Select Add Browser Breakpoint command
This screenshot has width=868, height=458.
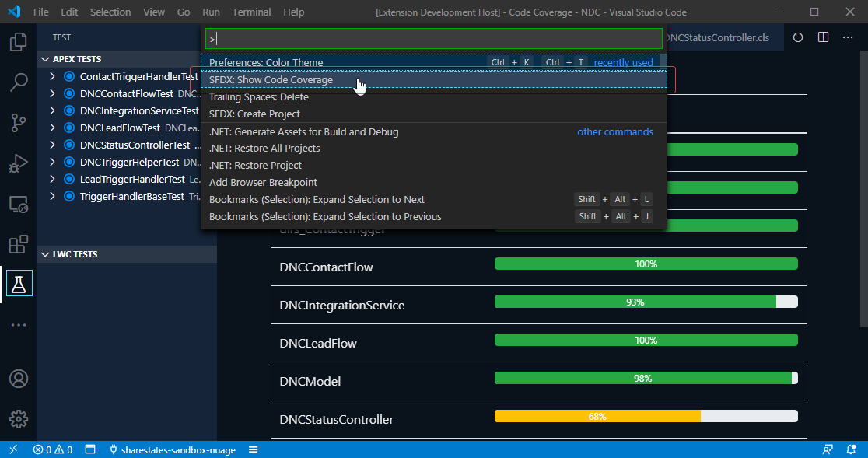tap(433, 183)
